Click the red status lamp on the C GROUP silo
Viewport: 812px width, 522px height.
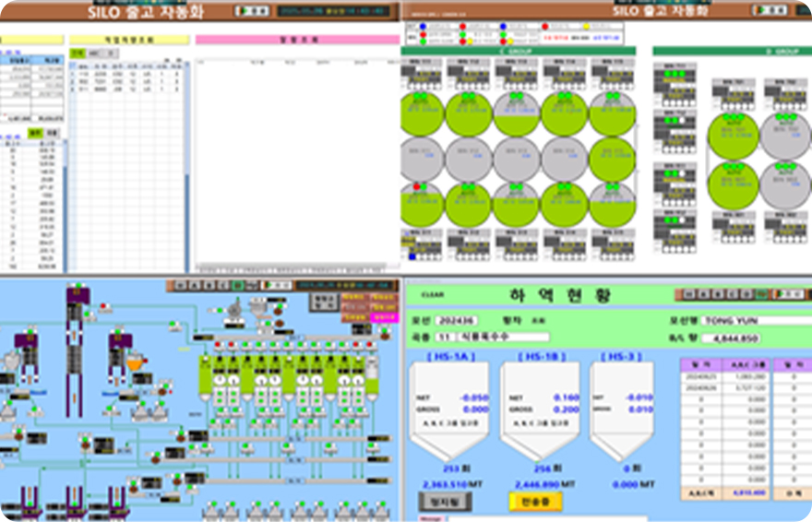pos(416,187)
